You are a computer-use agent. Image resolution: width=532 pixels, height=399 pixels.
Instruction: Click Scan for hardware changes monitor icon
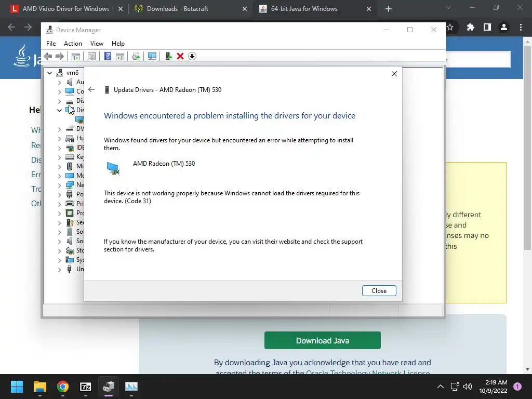point(152,56)
